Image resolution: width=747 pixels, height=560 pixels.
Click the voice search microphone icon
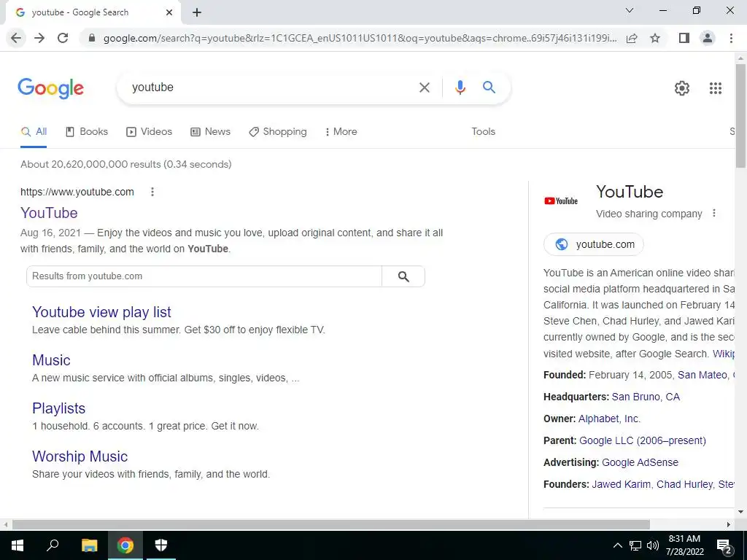(460, 87)
